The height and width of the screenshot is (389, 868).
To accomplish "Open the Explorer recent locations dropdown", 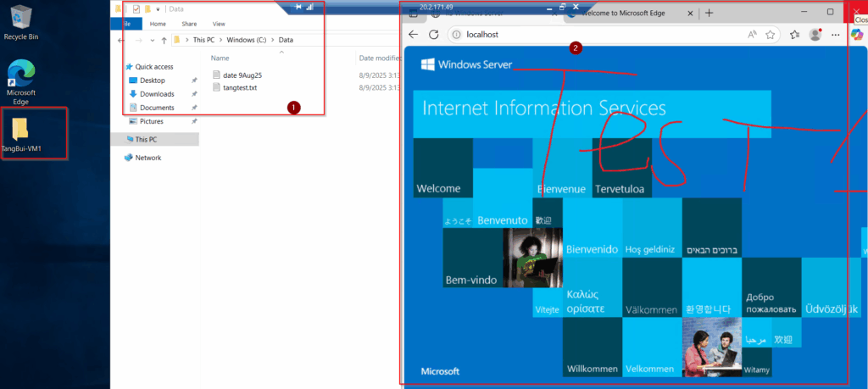I will tap(153, 41).
